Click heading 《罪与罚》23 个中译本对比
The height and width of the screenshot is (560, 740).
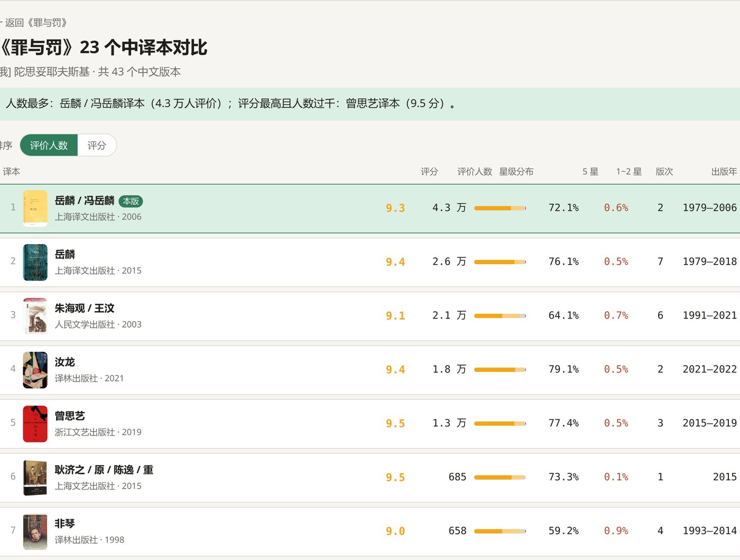[x=104, y=48]
